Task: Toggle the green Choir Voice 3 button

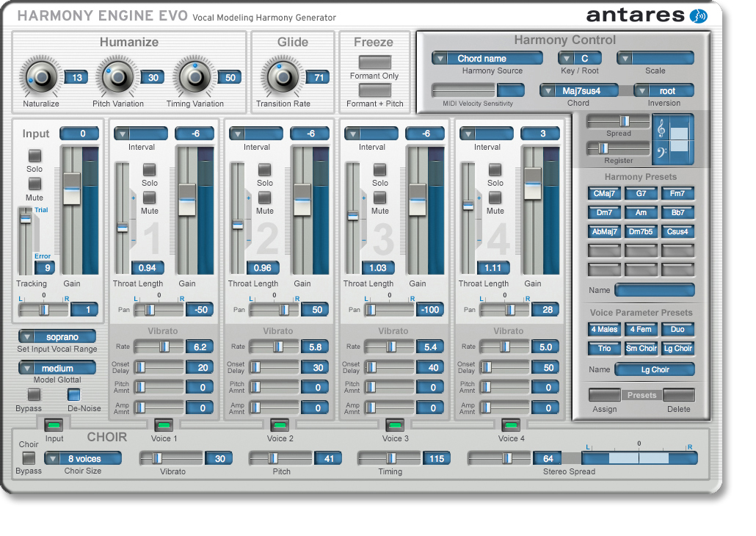Action: [396, 425]
